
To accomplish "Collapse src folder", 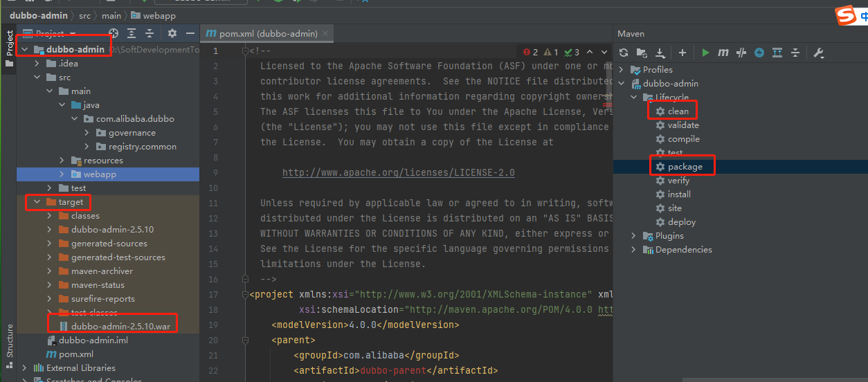I will (x=37, y=77).
